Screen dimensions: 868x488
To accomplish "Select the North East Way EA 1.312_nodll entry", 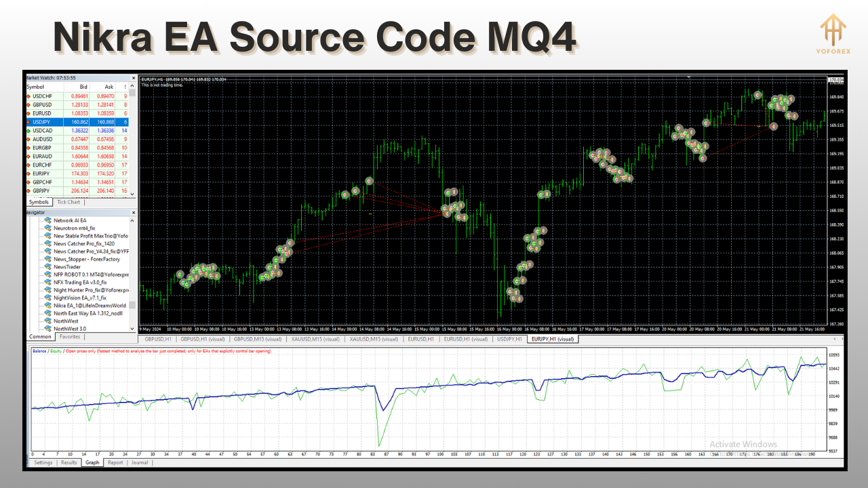I will pyautogui.click(x=88, y=313).
